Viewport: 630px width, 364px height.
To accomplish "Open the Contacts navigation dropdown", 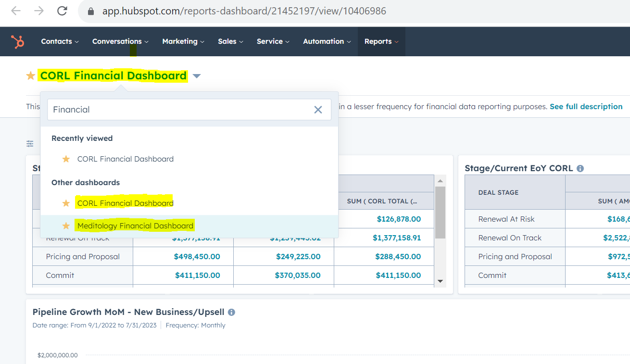I will point(60,42).
